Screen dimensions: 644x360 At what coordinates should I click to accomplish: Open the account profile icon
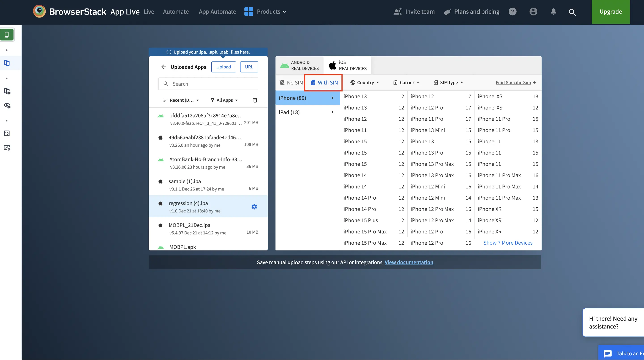pyautogui.click(x=533, y=11)
